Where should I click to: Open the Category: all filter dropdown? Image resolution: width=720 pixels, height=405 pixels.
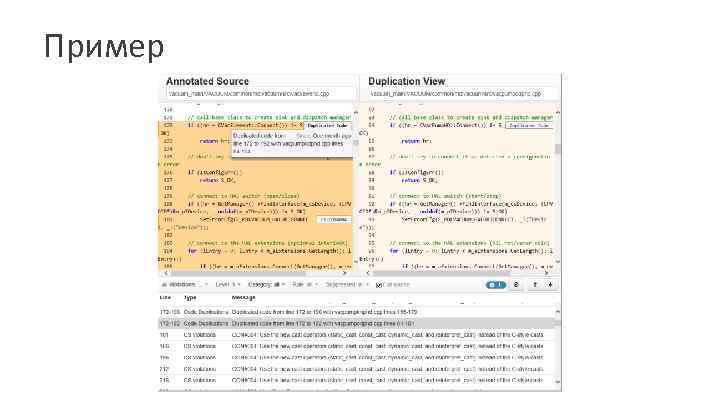click(x=267, y=285)
